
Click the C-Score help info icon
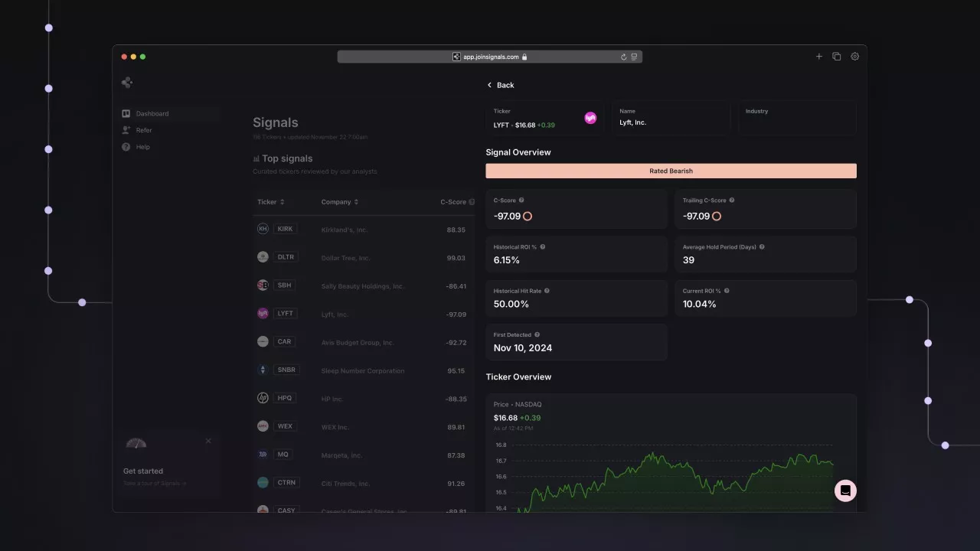point(521,201)
